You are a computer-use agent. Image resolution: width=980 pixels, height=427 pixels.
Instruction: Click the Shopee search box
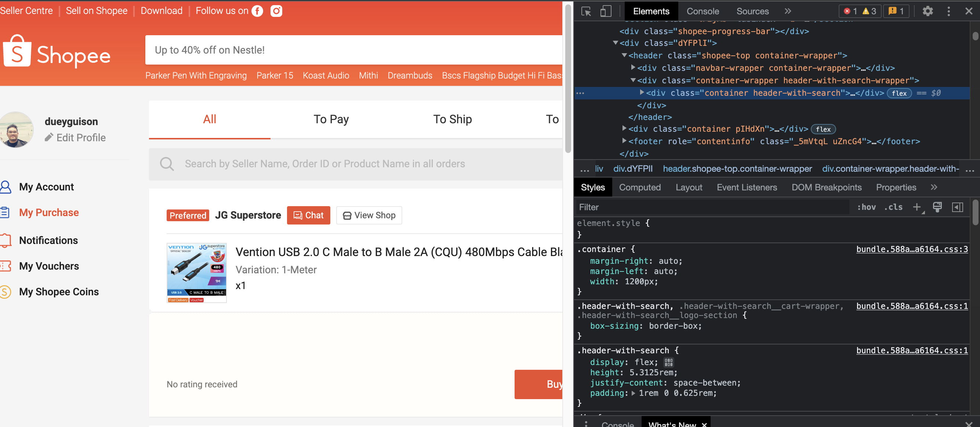pos(354,50)
